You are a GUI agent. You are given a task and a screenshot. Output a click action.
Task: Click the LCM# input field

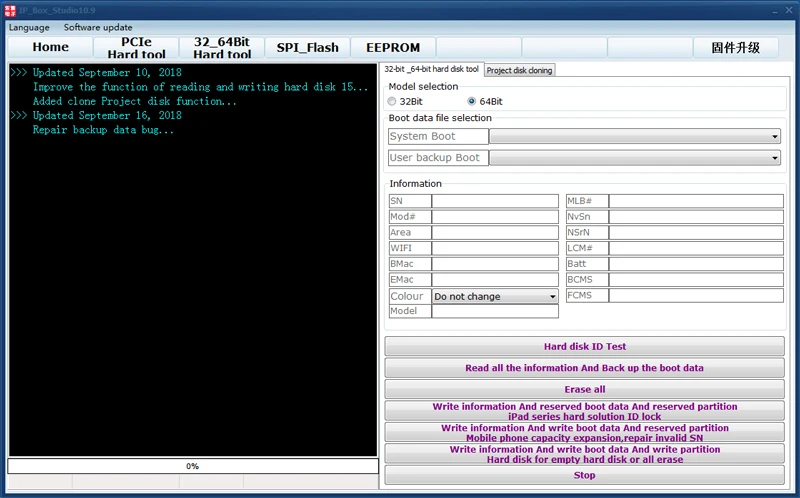click(x=696, y=248)
